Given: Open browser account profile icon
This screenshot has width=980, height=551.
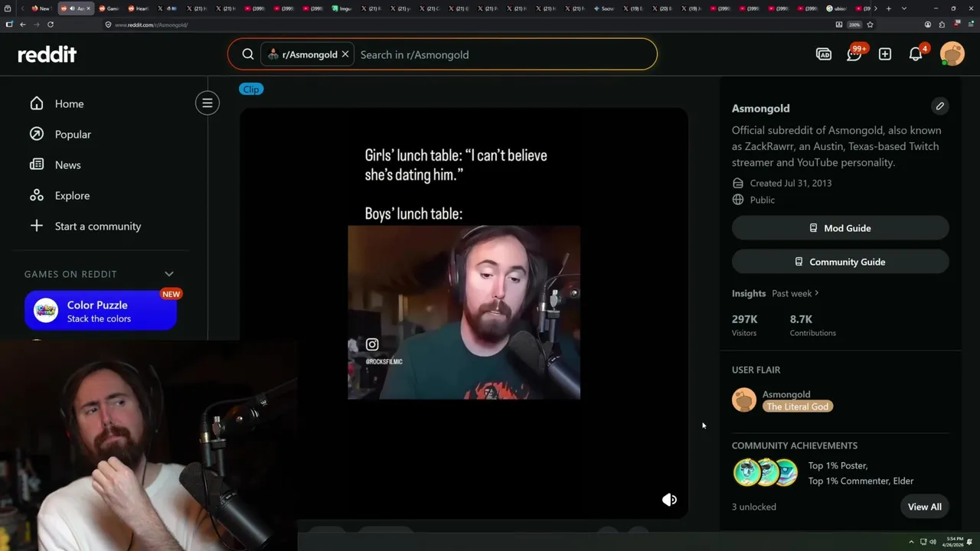Looking at the screenshot, I should [x=928, y=24].
